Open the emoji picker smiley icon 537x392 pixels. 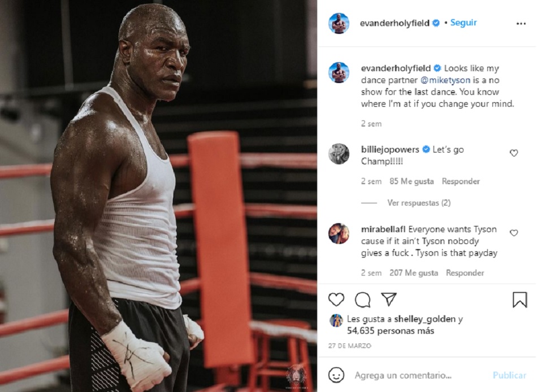[x=336, y=375]
